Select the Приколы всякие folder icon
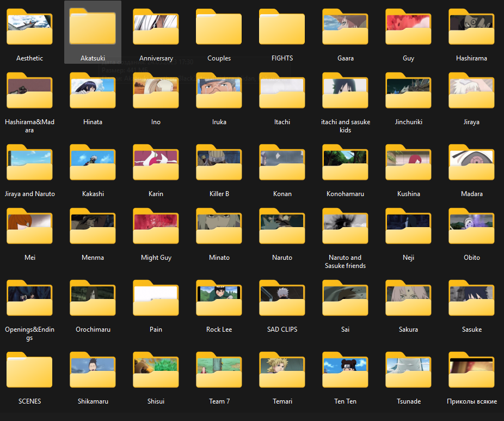Screen dimensions: 504x421 point(471,370)
